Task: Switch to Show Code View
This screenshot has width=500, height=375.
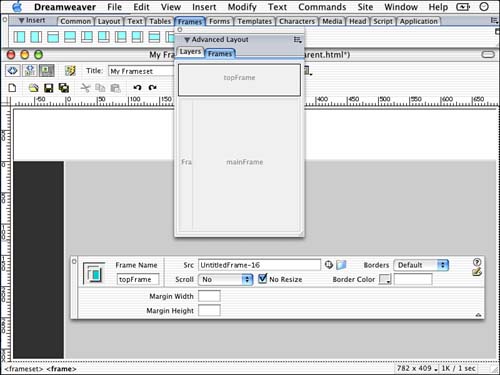Action: pos(13,70)
